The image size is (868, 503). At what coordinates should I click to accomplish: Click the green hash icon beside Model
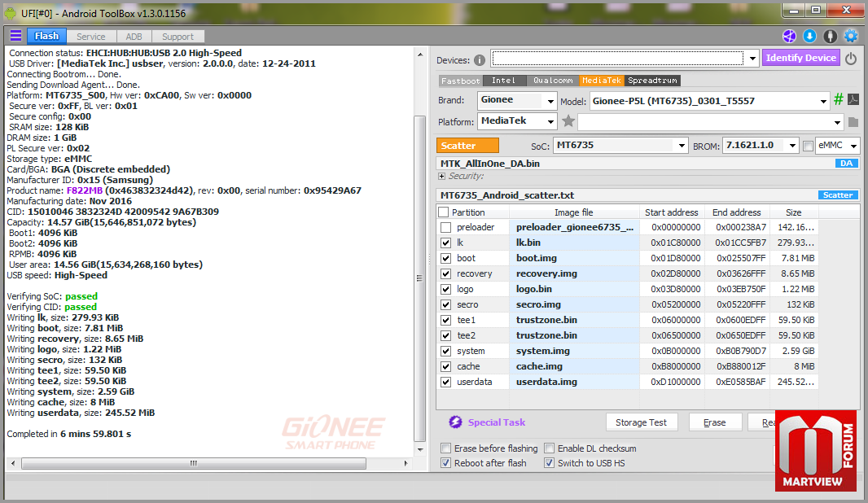coord(838,100)
